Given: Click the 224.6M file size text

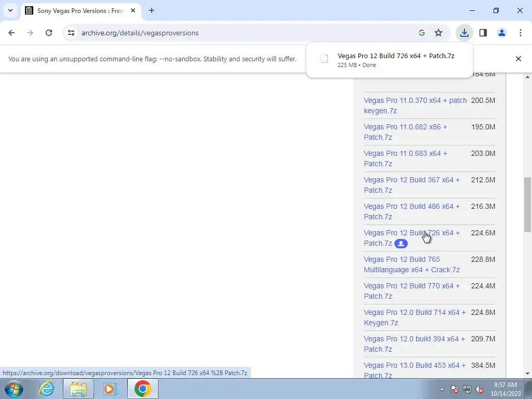Looking at the screenshot, I should tap(483, 233).
